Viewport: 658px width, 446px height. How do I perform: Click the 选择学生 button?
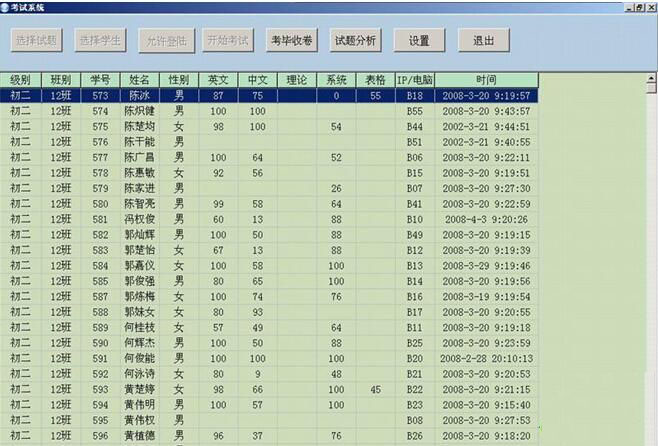tap(101, 41)
